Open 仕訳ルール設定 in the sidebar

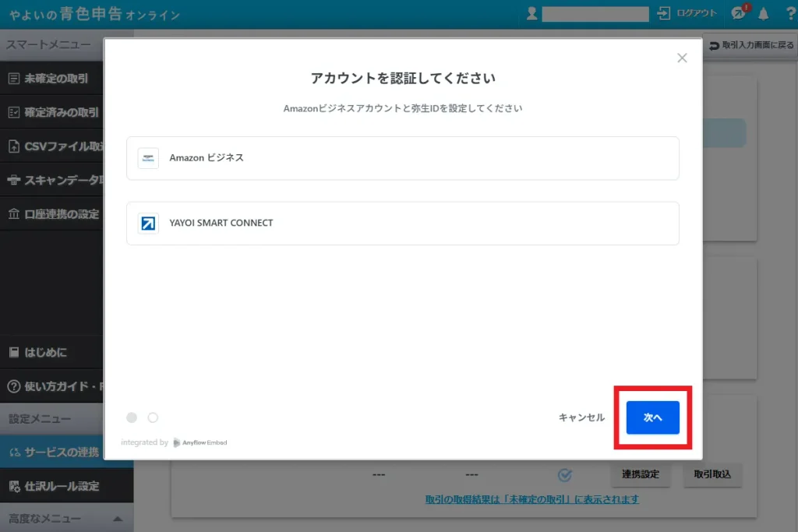tap(67, 486)
